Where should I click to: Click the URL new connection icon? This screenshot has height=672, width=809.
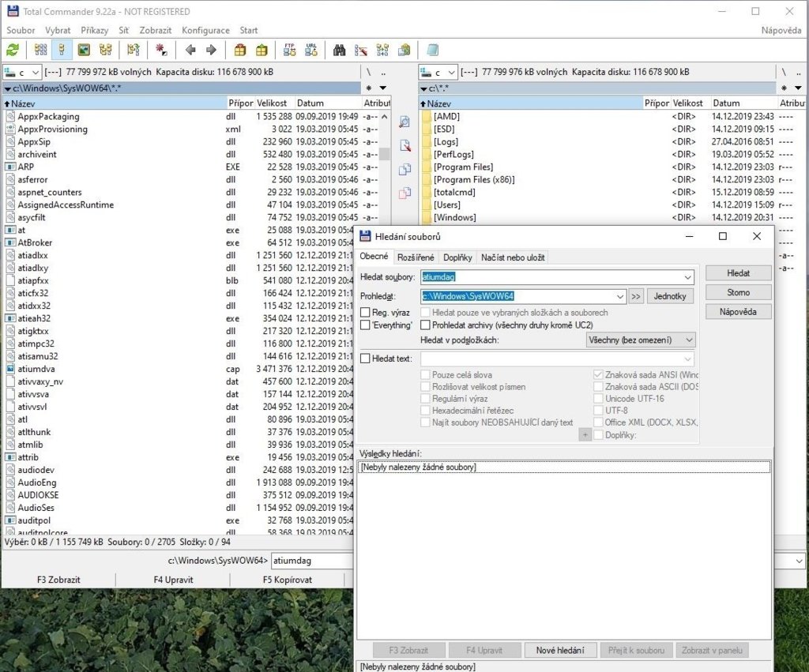(x=311, y=50)
